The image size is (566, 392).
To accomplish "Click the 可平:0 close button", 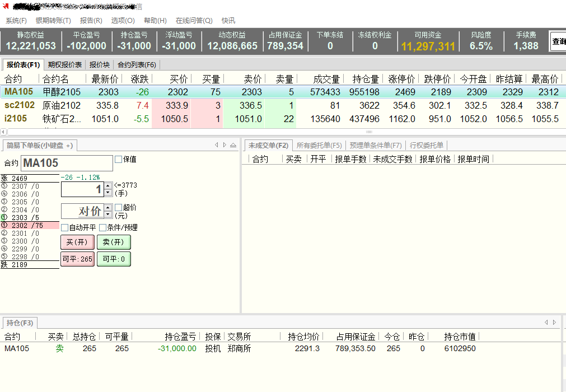I will (x=114, y=259).
